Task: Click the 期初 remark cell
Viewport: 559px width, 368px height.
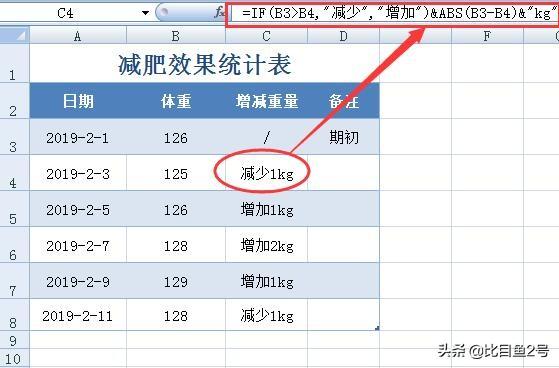Action: (344, 137)
